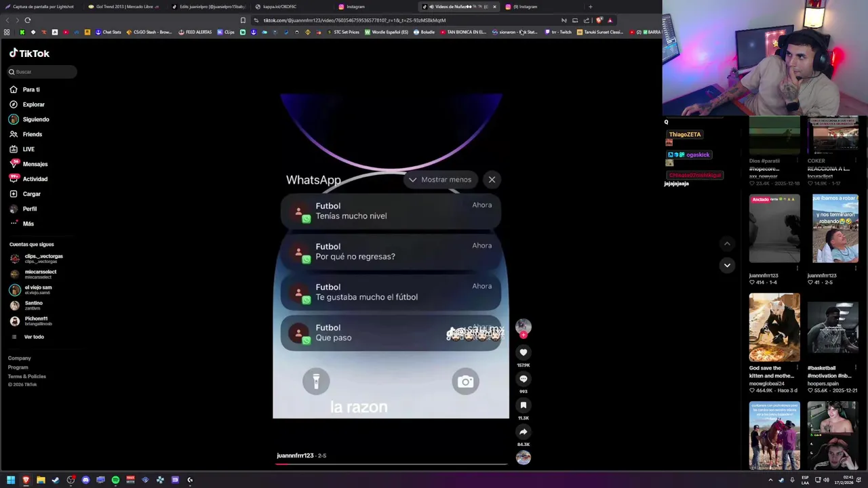Screen dimensions: 868x488
Task: Open Discord from the taskbar
Action: click(x=85, y=480)
